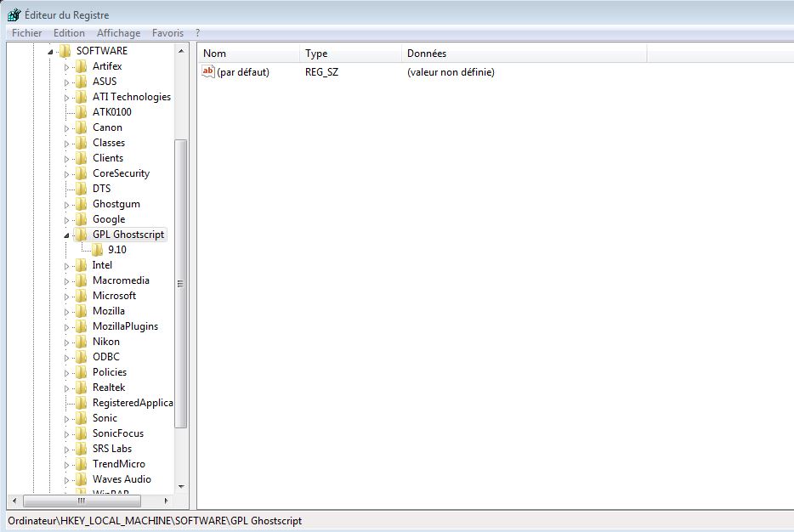Select the Sonic key label
The image size is (794, 532).
[105, 418]
